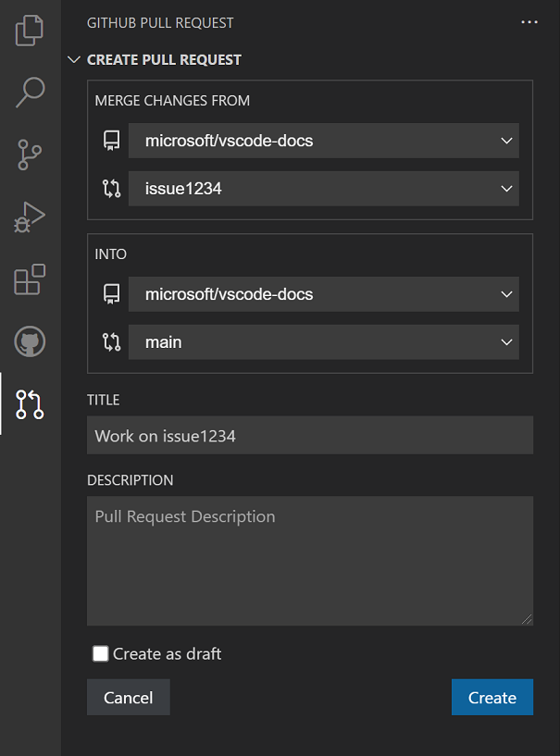Enable the Create as draft checkbox
Image resolution: width=560 pixels, height=756 pixels.
pyautogui.click(x=101, y=653)
